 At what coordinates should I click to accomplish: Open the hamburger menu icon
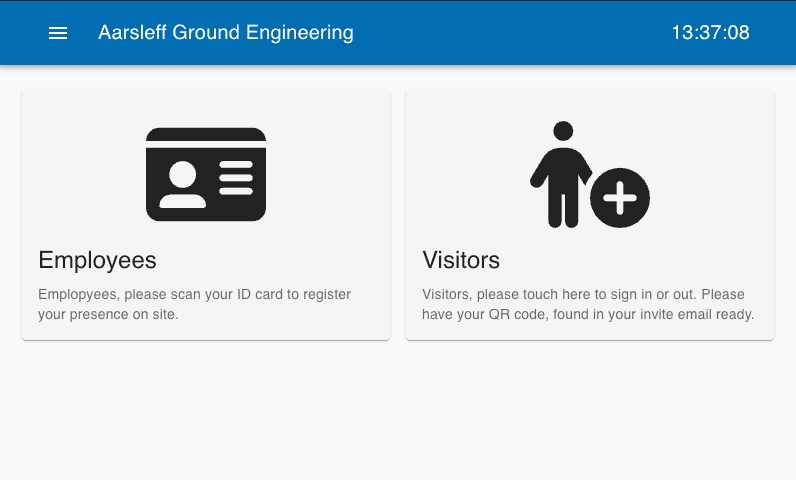tap(58, 33)
